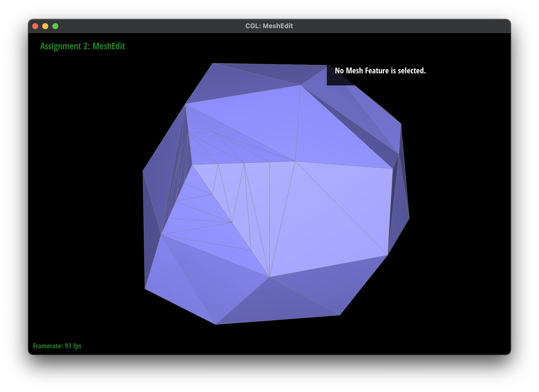The image size is (539, 392).
Task: Maximize the MeshEdit window with green button
Action: (x=55, y=26)
